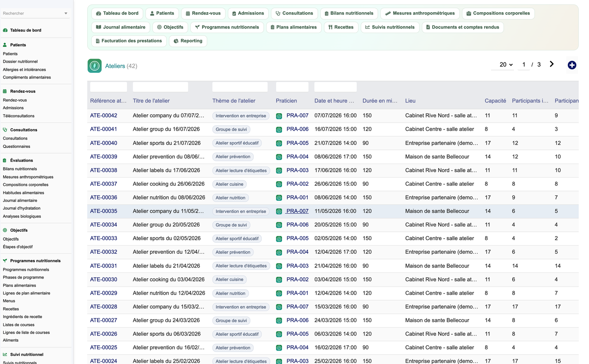Click the Programmes nutritionnels sprout icon in sidebar
This screenshot has height=364, width=589.
(5, 261)
